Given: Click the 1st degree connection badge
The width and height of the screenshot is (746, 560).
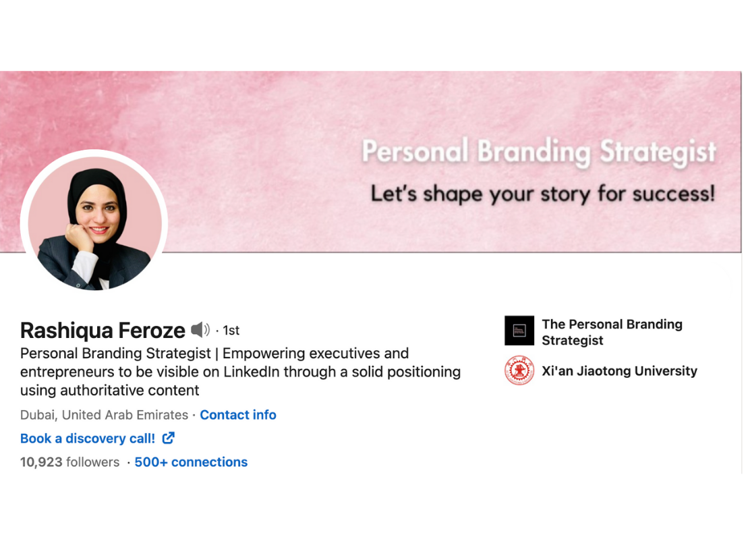Looking at the screenshot, I should tap(231, 331).
